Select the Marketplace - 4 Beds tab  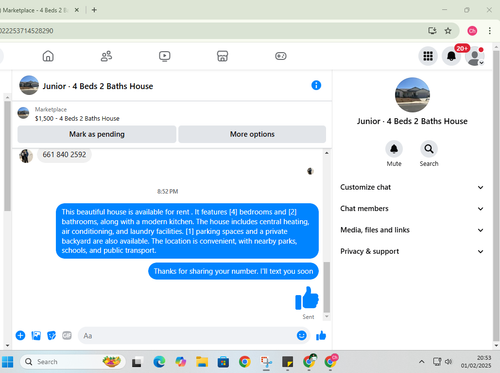point(35,10)
